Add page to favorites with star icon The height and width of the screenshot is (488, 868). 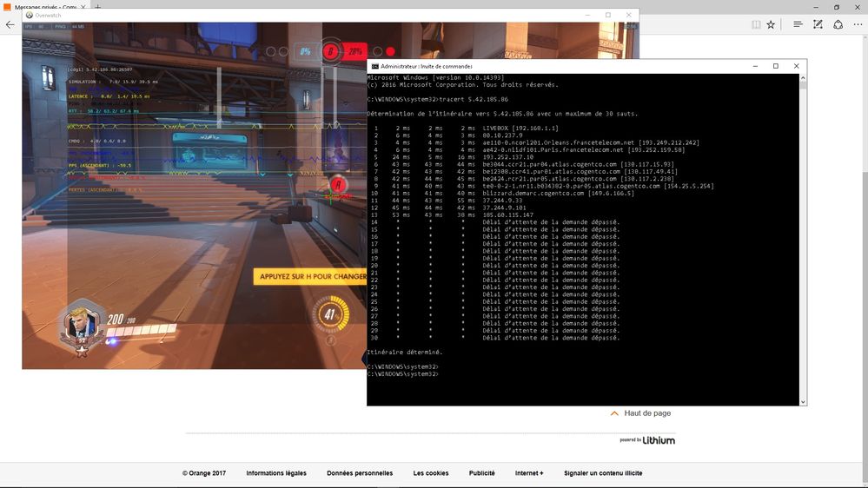pyautogui.click(x=771, y=24)
